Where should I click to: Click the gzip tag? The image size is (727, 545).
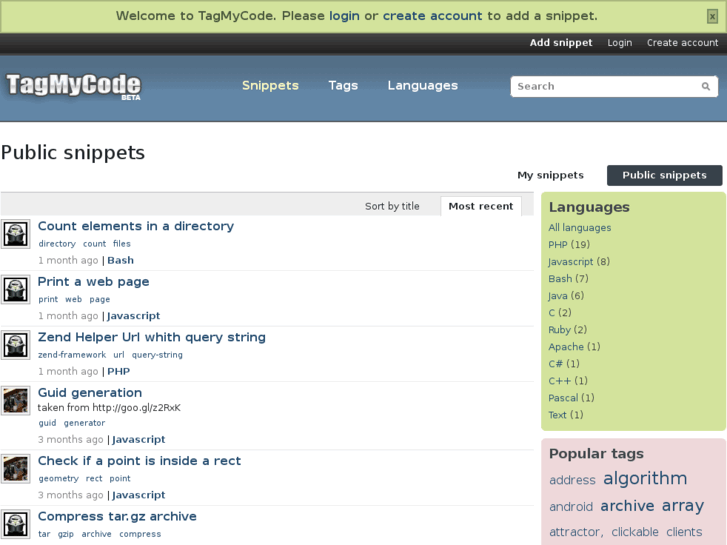(x=66, y=534)
